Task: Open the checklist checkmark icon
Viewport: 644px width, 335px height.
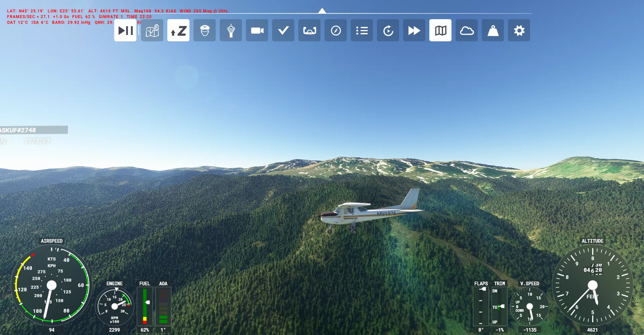Action: (283, 31)
